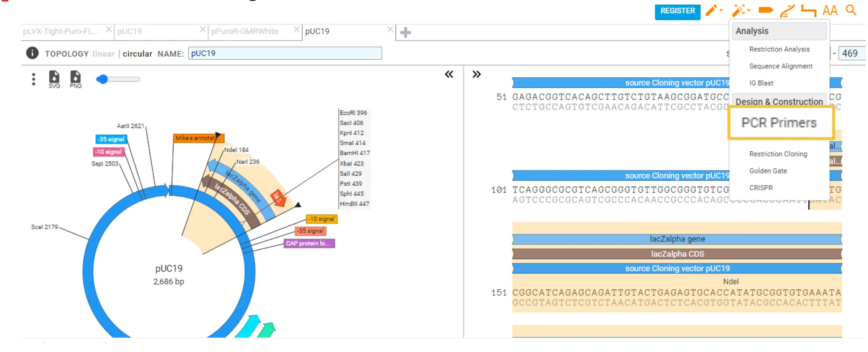868x352 pixels.
Task: Click the Analysis section header
Action: (x=779, y=31)
